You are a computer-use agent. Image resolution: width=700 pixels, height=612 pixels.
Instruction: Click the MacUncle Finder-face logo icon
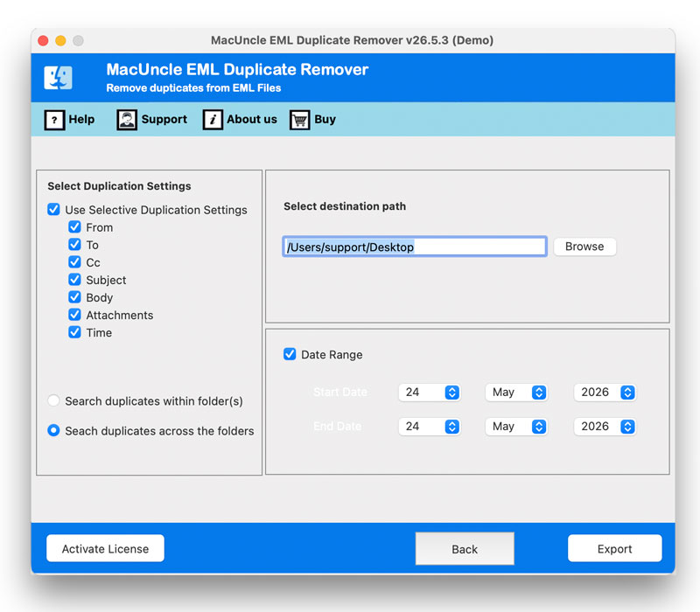[58, 78]
